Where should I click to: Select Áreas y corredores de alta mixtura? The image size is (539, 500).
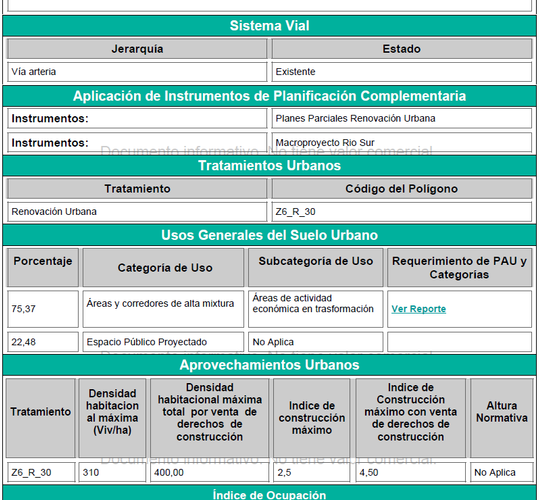(x=163, y=309)
